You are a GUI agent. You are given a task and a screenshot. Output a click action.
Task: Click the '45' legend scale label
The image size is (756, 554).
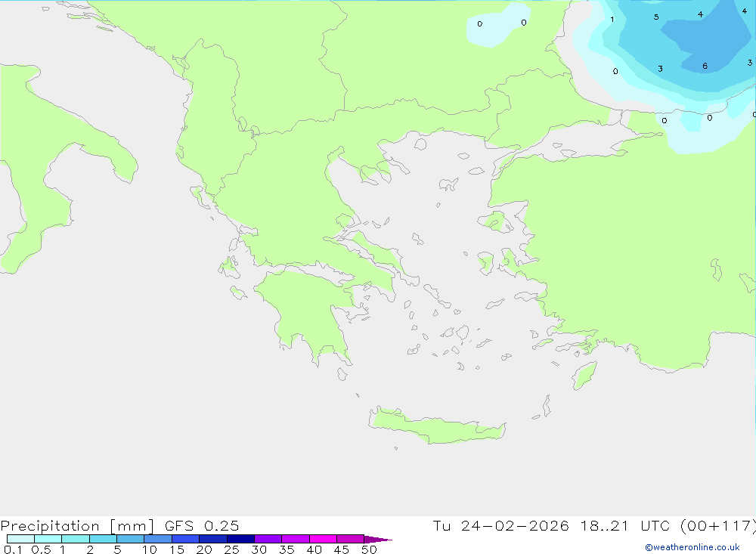(342, 549)
